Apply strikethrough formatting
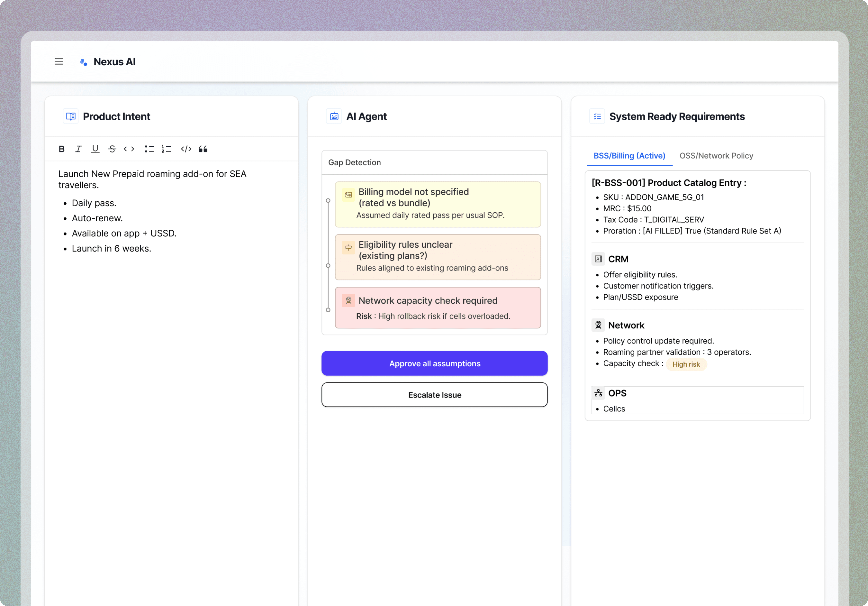Viewport: 868px width, 606px height. point(112,149)
